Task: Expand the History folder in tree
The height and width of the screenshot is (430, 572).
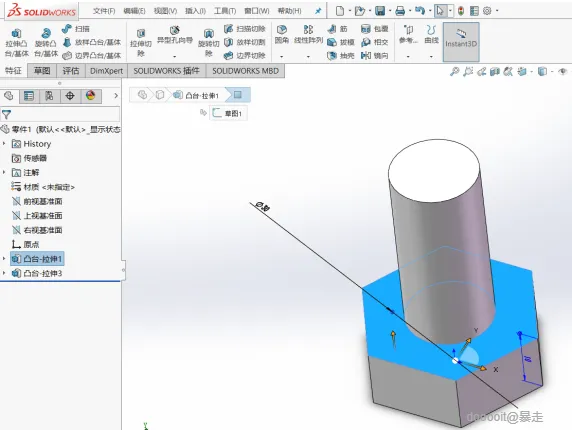Action: point(4,144)
